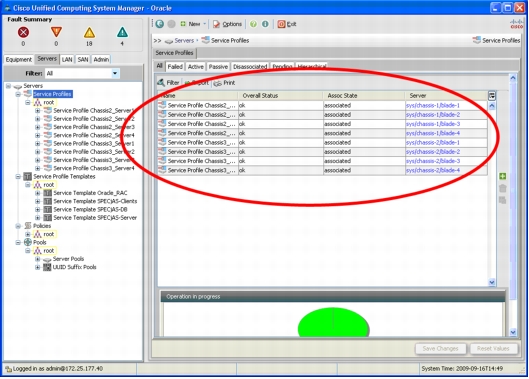Click the green add plus icon on right

502,176
